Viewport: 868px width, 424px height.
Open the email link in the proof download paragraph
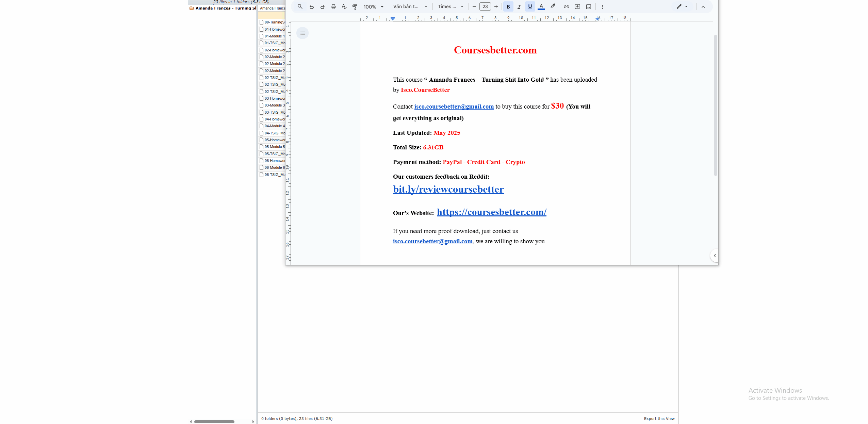(433, 241)
